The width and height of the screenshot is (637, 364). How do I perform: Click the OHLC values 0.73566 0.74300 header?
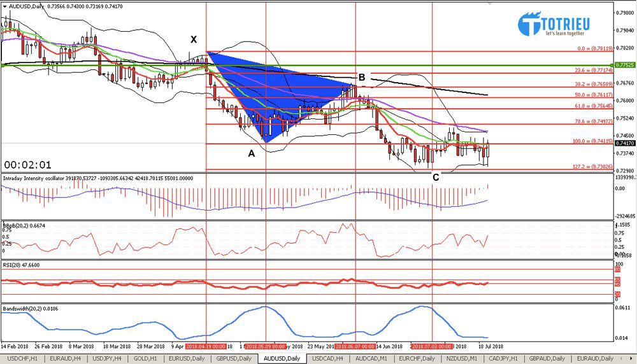(85, 6)
